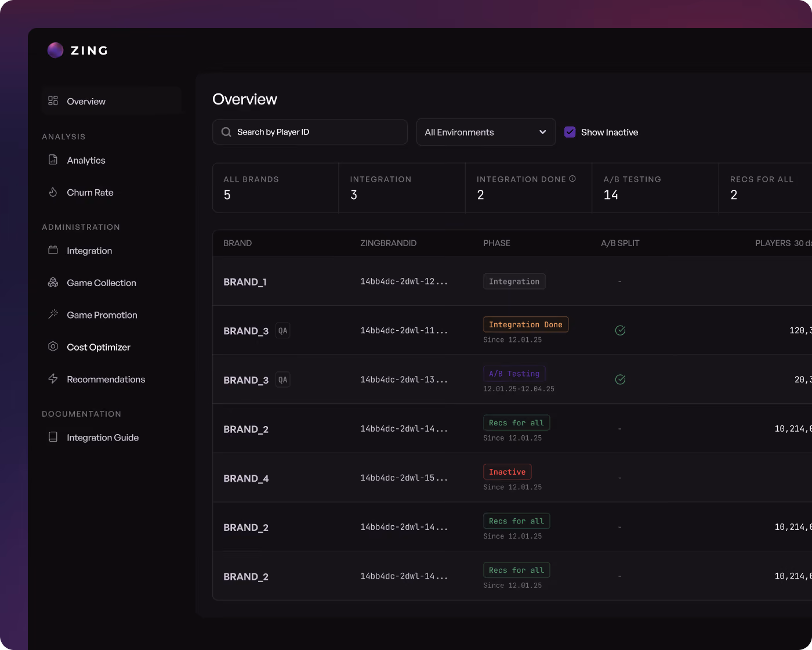Click the purple A/B Testing phase badge
Viewport: 812px width, 650px height.
click(x=514, y=374)
